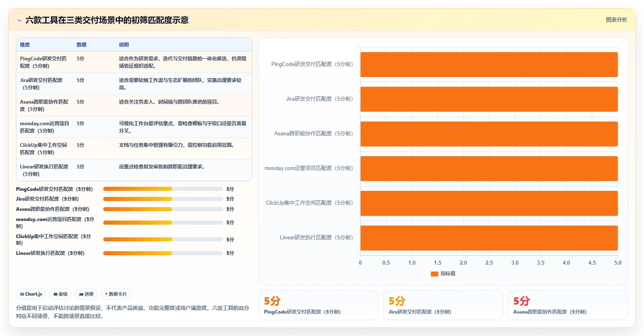
Task: Click the 2.5 tick on x-axis
Action: coord(489,263)
